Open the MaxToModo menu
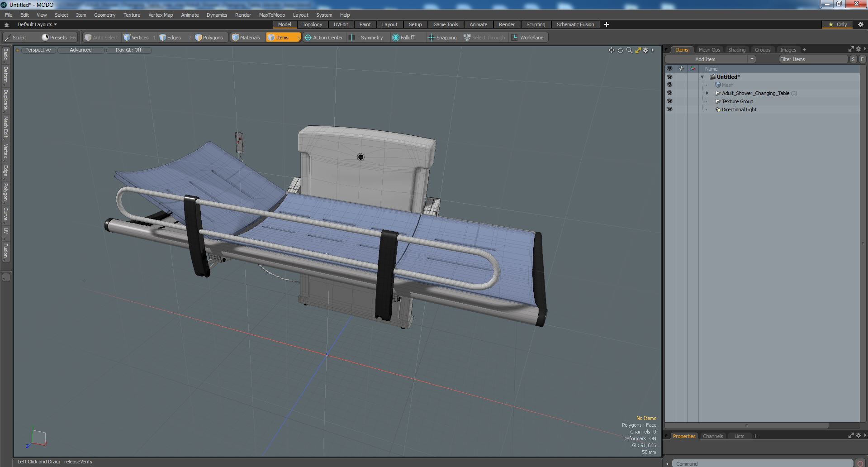The width and height of the screenshot is (868, 467). tap(272, 15)
